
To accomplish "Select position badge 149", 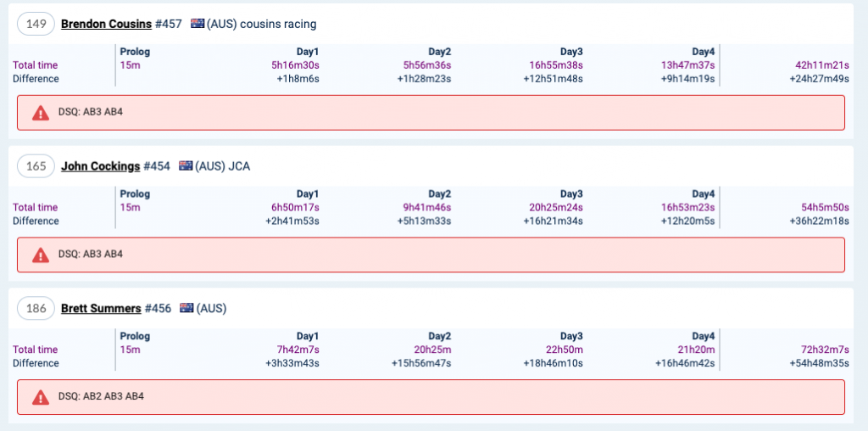I will click(36, 24).
